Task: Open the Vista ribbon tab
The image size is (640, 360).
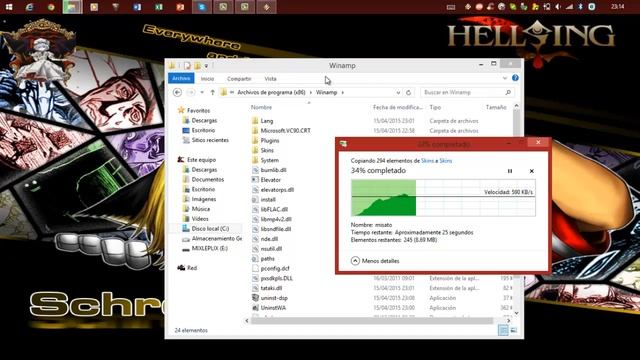Action: (270, 78)
